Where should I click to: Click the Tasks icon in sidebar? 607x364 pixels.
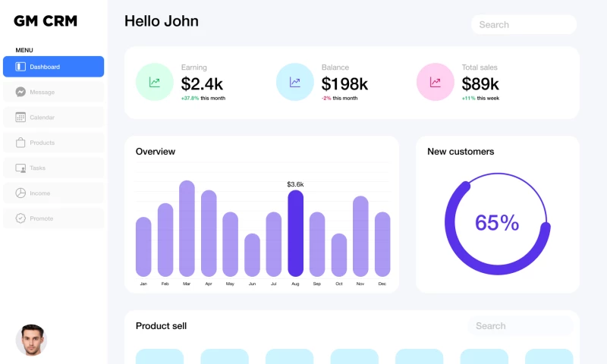click(20, 168)
